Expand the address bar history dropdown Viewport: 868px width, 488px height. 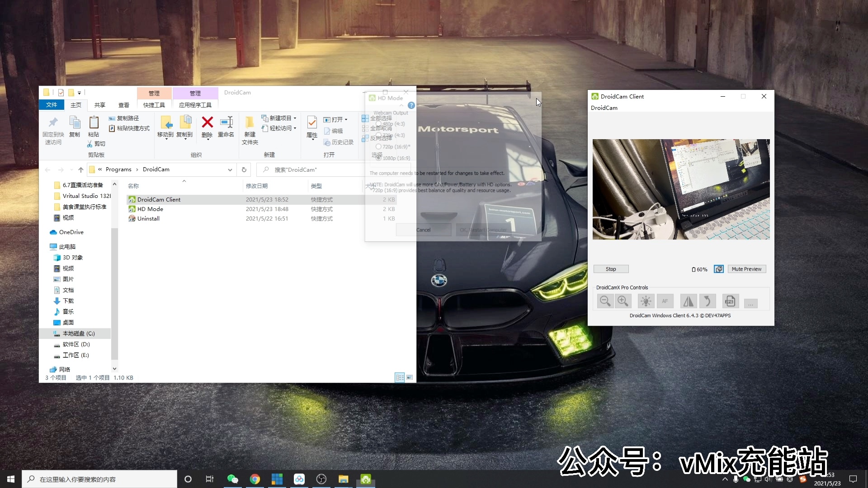click(230, 170)
